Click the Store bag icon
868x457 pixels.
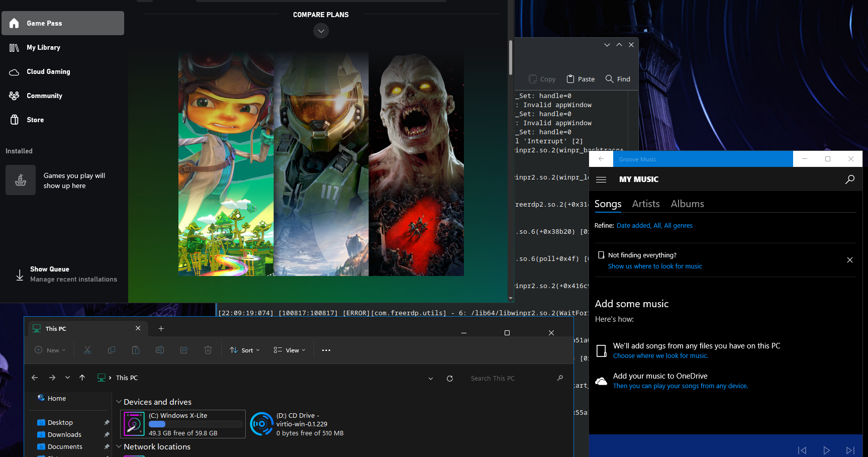(15, 120)
